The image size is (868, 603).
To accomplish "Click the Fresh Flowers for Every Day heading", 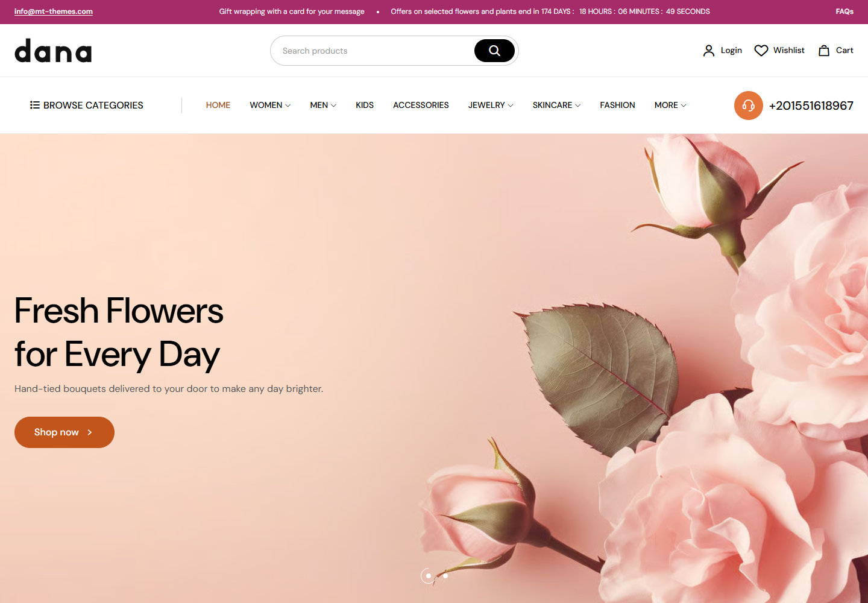I will [119, 332].
